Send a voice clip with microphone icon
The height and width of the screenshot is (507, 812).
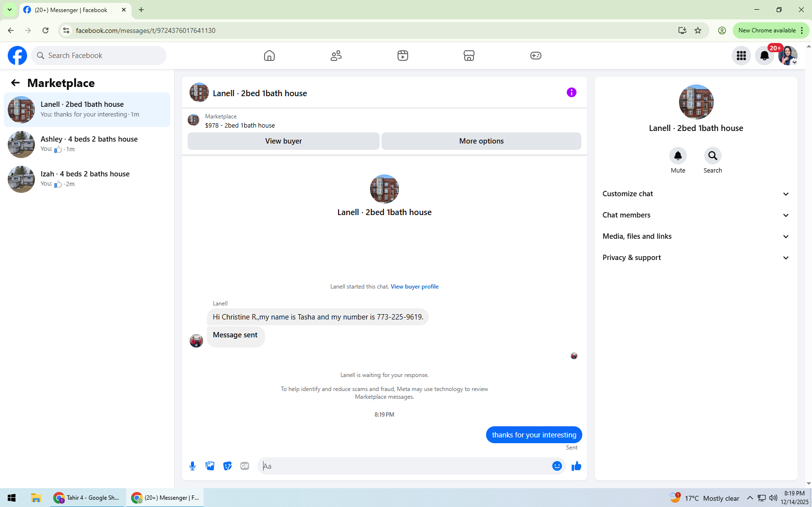point(192,466)
